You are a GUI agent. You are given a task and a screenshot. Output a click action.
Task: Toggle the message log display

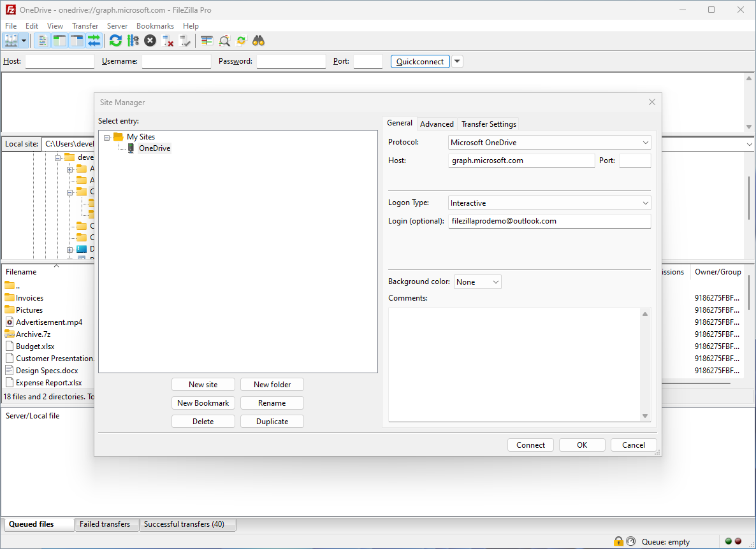pyautogui.click(x=42, y=40)
